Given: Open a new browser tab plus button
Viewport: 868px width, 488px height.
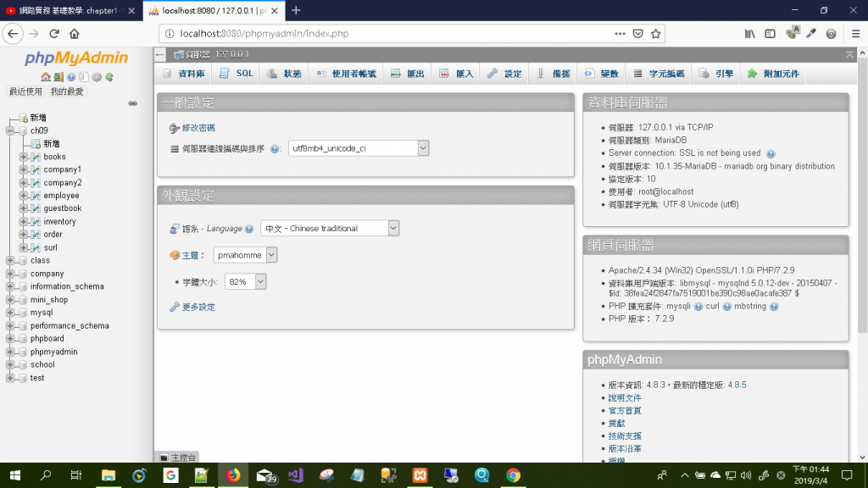Looking at the screenshot, I should coord(296,10).
